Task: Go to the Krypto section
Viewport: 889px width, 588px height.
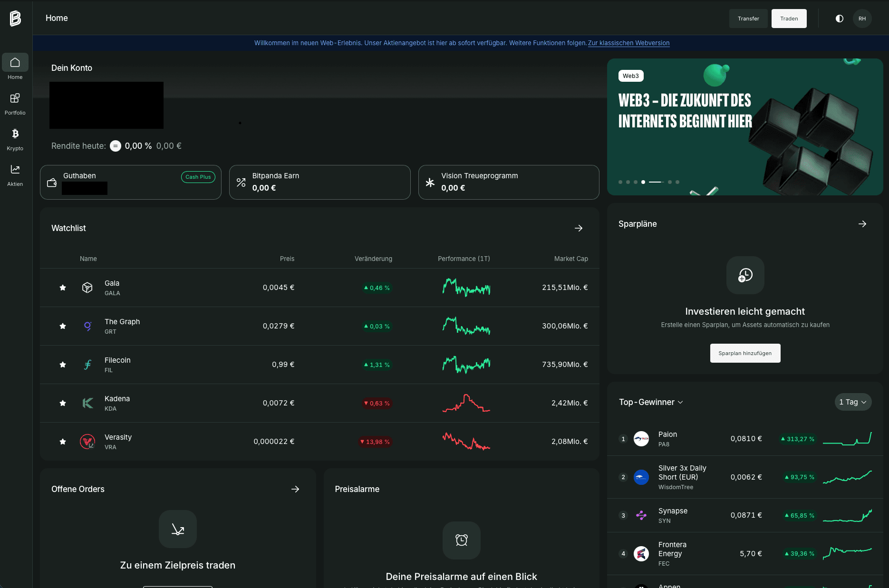Action: (15, 139)
